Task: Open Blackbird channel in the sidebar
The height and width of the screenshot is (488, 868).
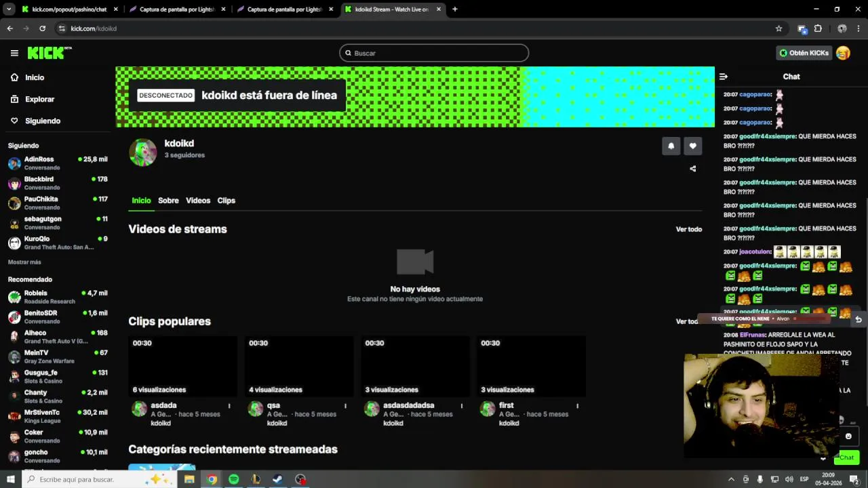Action: (57, 183)
